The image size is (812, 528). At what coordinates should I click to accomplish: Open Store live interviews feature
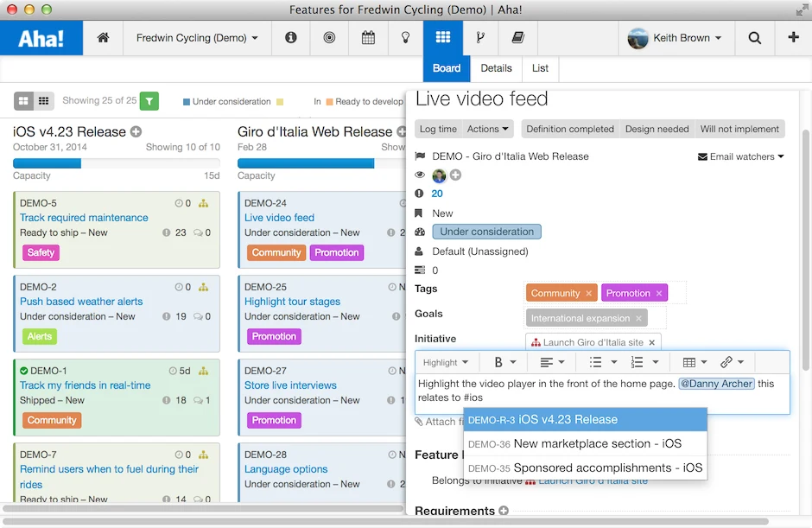pos(290,385)
